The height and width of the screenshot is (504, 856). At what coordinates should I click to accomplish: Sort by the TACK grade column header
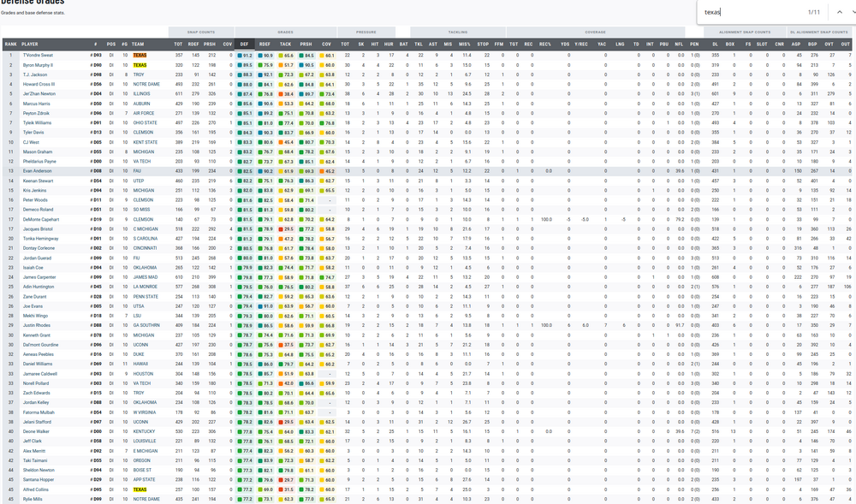click(286, 44)
